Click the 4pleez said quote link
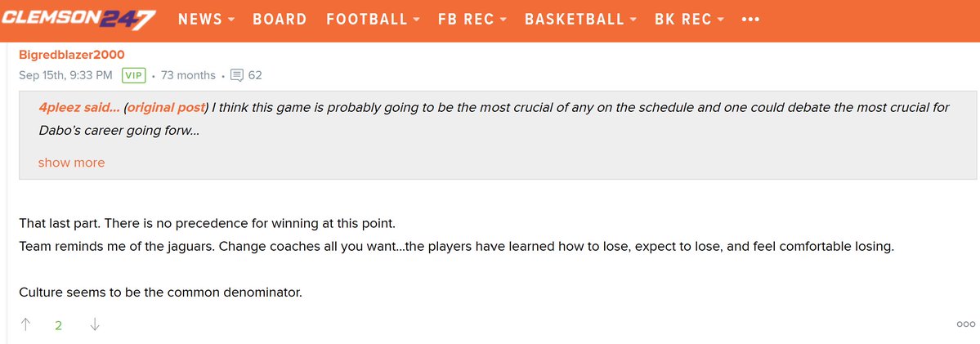980x344 pixels. click(78, 108)
